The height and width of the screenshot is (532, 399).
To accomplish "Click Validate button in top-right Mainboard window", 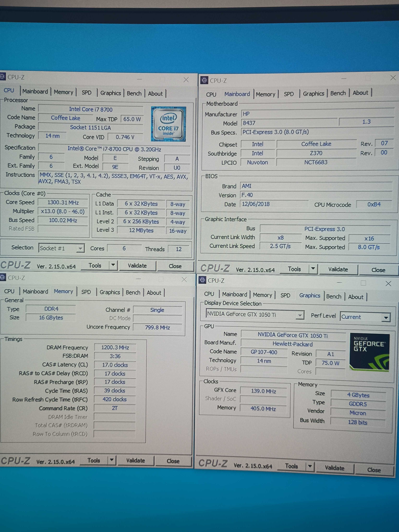I will 338,269.
